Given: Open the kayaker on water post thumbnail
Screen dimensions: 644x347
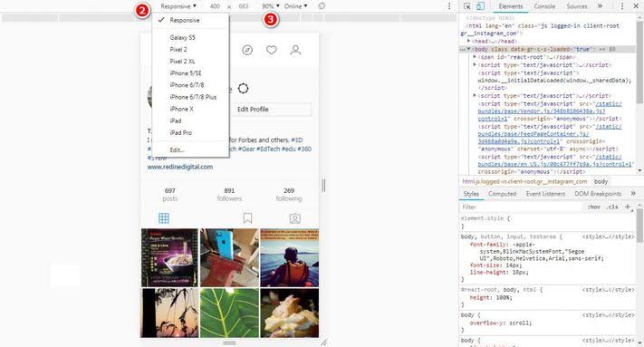Looking at the screenshot, I should coord(290,258).
